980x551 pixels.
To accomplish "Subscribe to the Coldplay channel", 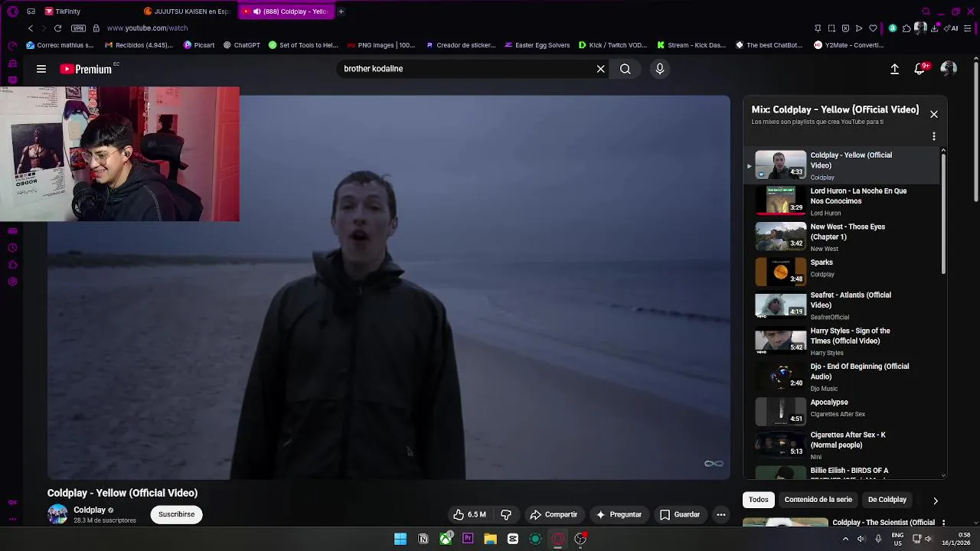I will click(x=177, y=514).
